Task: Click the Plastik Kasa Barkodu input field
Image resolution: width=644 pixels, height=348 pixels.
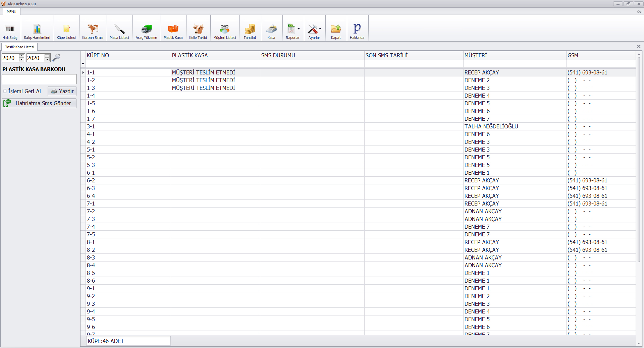Action: click(x=39, y=79)
